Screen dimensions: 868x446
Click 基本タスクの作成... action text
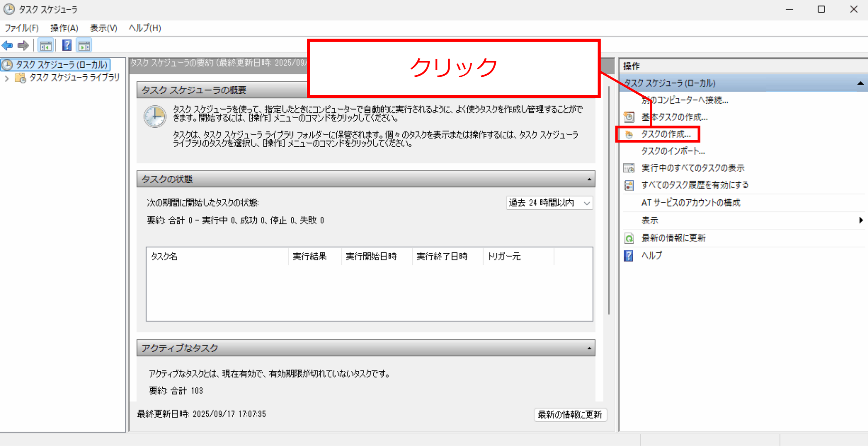pos(674,117)
